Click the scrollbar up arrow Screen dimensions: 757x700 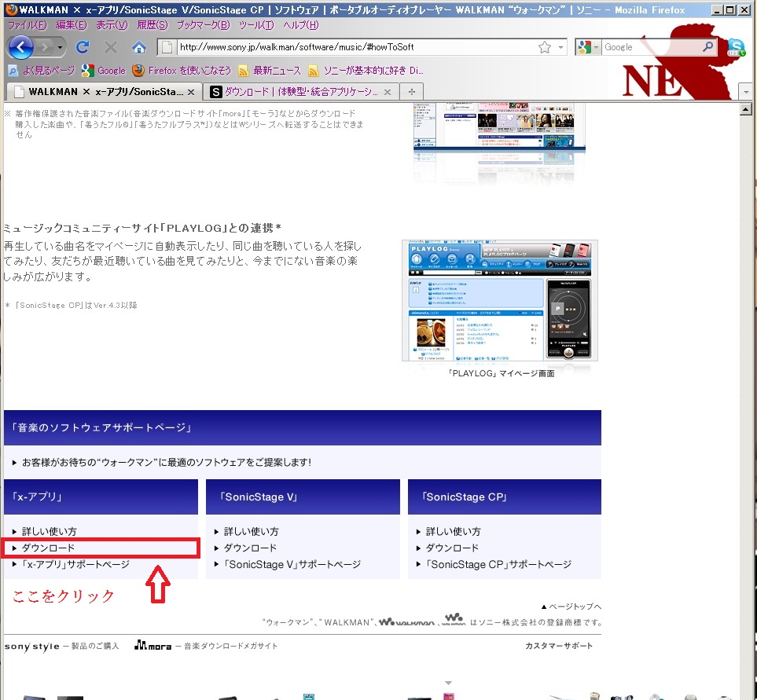746,109
